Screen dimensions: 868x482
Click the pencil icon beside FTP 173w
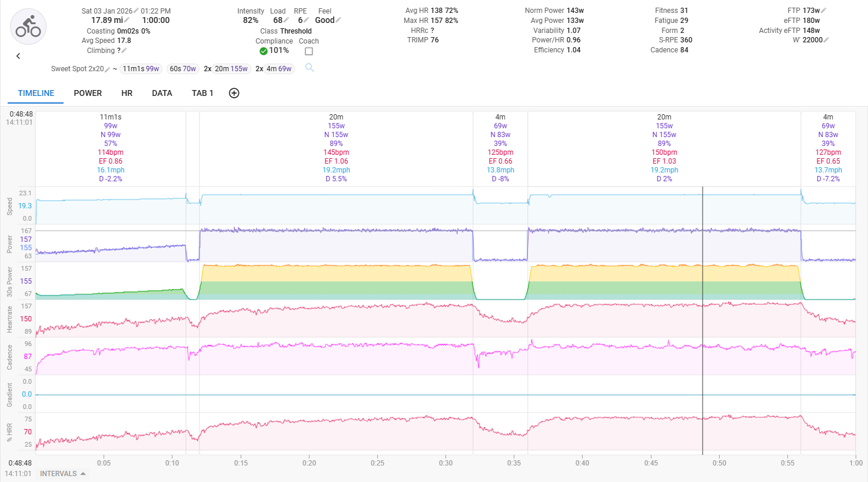point(824,11)
